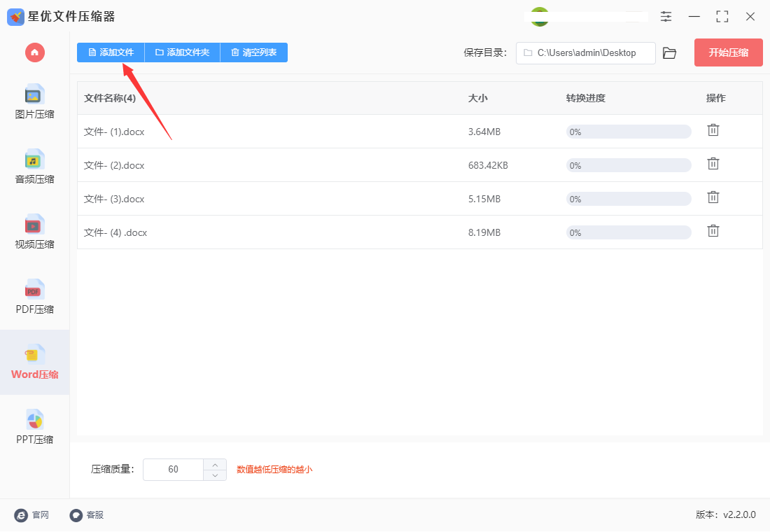Increase compression quality with up arrow
The image size is (770, 532).
(x=215, y=465)
